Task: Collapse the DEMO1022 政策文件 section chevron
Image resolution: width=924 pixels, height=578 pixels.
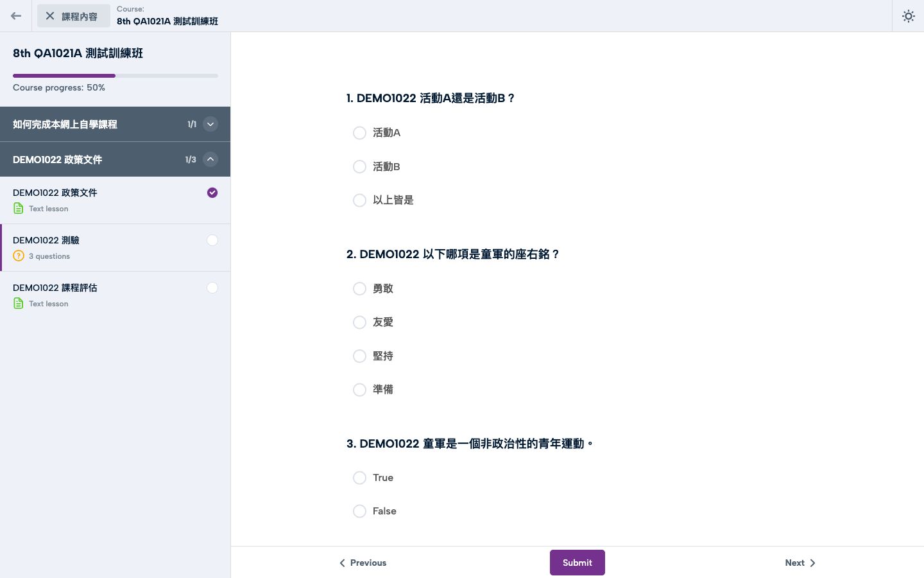Action: tap(210, 159)
